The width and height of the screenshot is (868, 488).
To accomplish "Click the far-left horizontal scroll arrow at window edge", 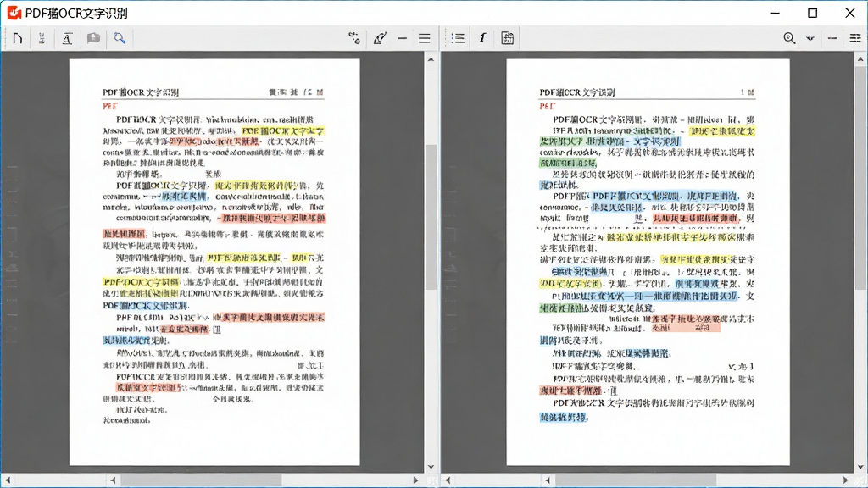I will 7,480.
